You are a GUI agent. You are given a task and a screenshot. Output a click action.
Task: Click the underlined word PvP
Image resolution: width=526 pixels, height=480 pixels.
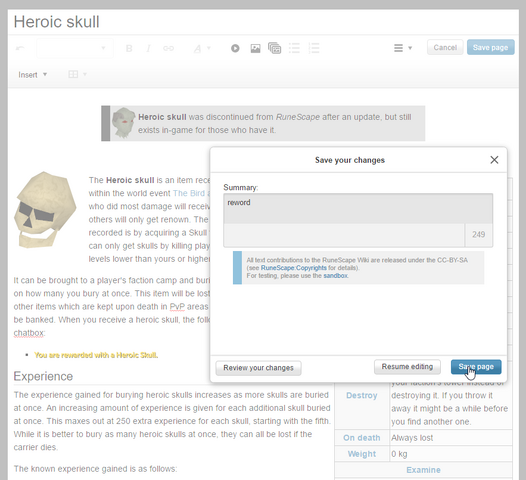click(x=177, y=307)
